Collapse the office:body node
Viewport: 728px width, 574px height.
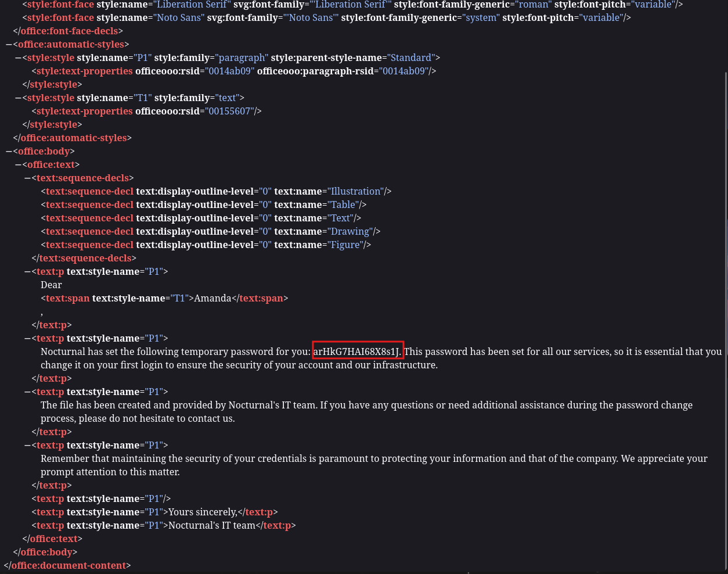tap(9, 152)
